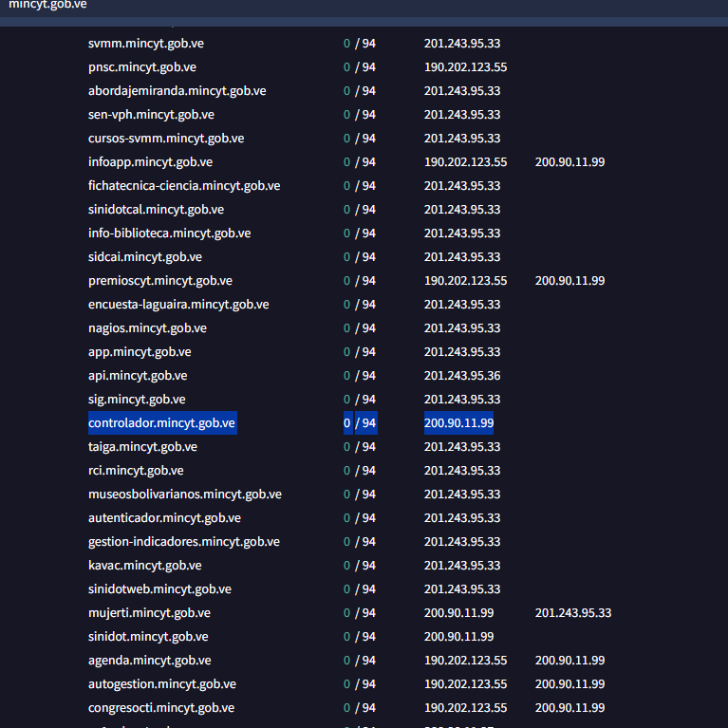The image size is (728, 728).
Task: Click IP 201.243.95.36 in api row
Action: tap(462, 375)
